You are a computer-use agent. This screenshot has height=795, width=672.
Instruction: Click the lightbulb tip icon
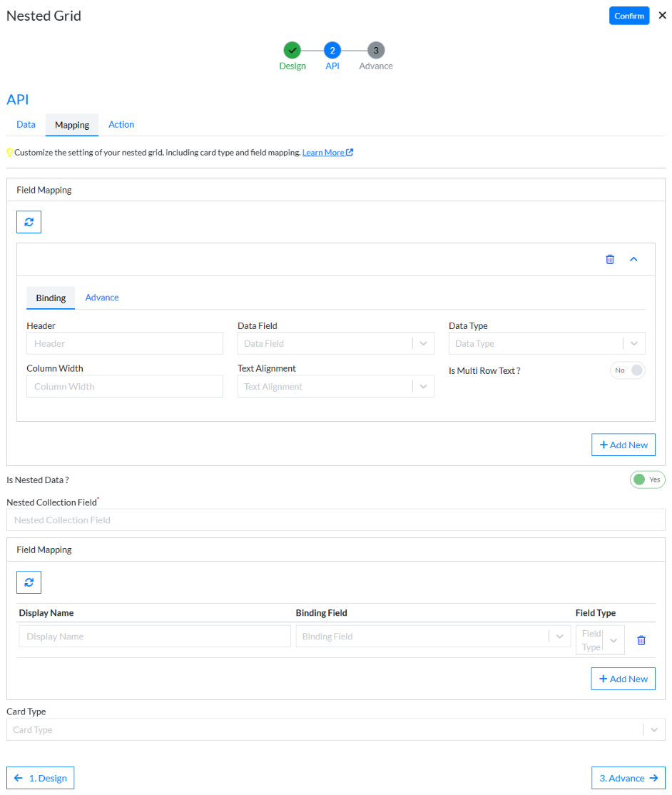(9, 152)
